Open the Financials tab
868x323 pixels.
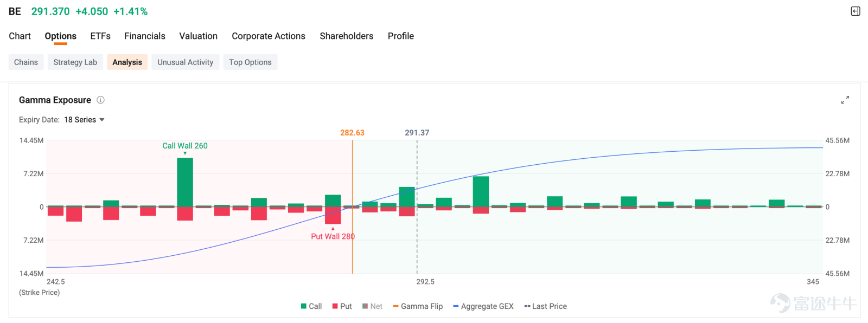pyautogui.click(x=145, y=36)
